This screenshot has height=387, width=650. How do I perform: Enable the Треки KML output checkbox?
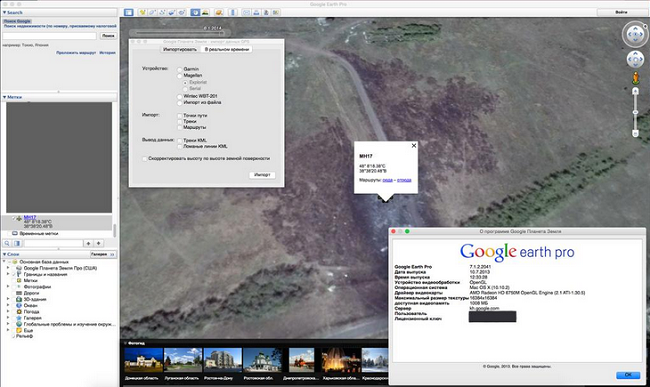click(179, 140)
